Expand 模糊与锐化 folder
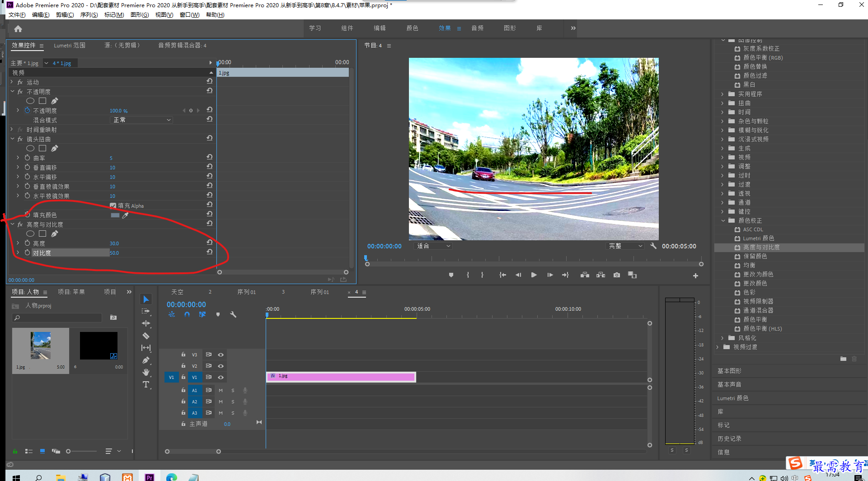The width and height of the screenshot is (868, 481). point(723,130)
